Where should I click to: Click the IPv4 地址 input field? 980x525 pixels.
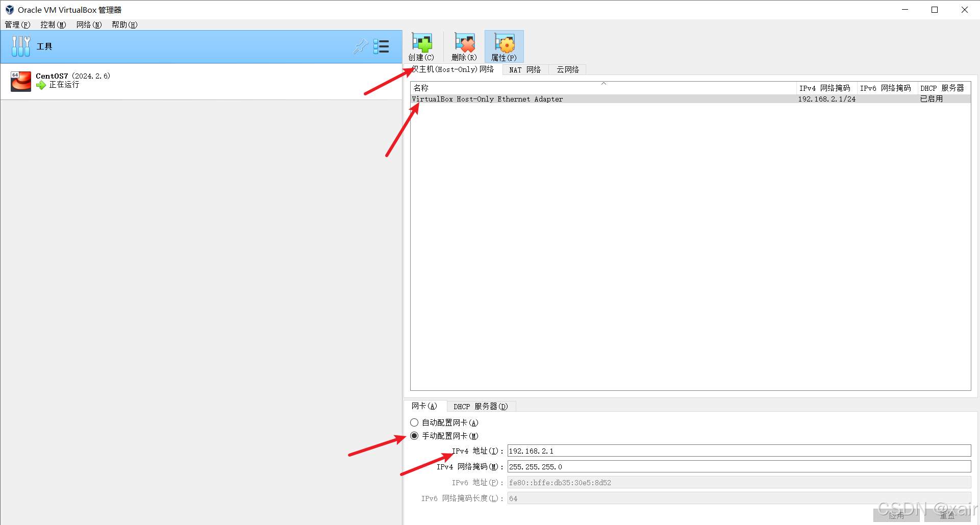tap(739, 451)
